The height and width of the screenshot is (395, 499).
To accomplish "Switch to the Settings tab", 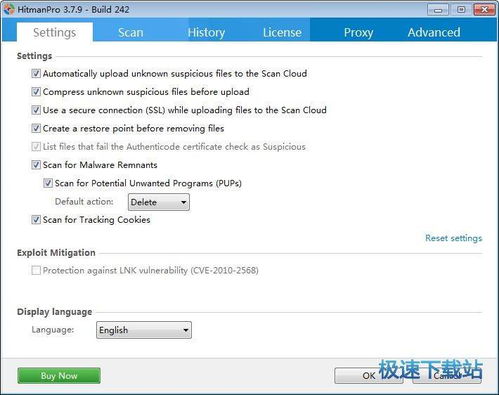I will point(55,32).
